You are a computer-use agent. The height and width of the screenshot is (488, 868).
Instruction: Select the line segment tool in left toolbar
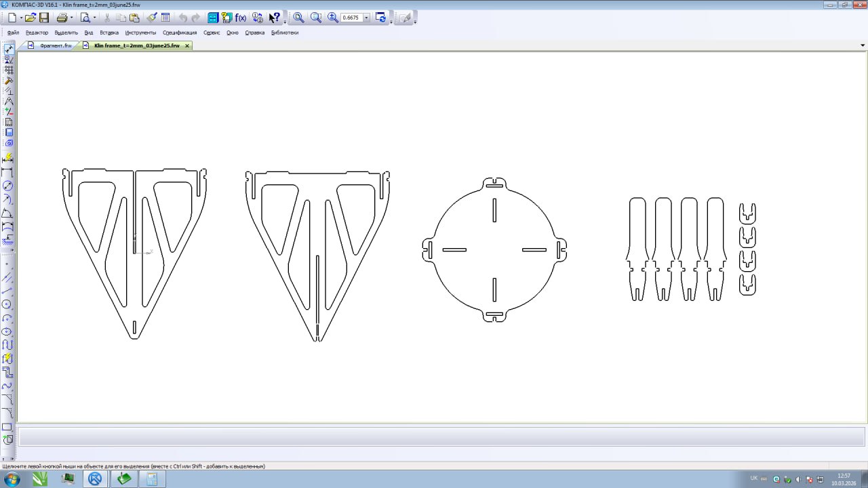coord(8,291)
